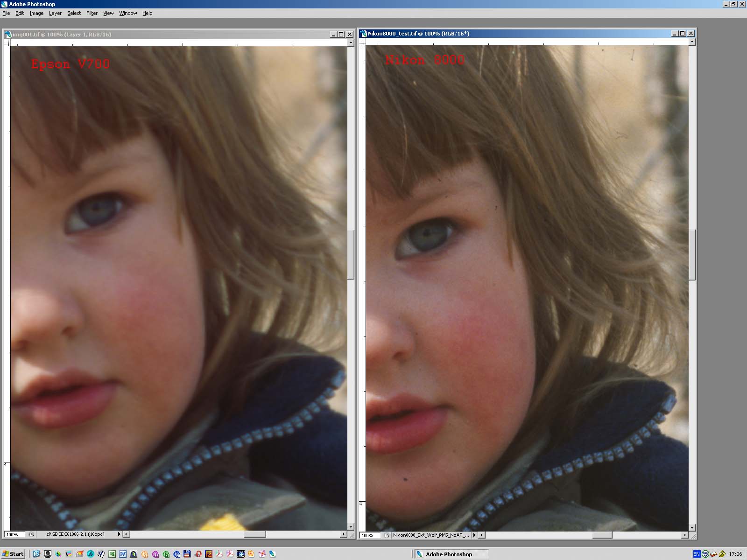Click scroll-down arrow in Nikon8000_test.tif window
Screen dimensions: 747x560
click(692, 528)
